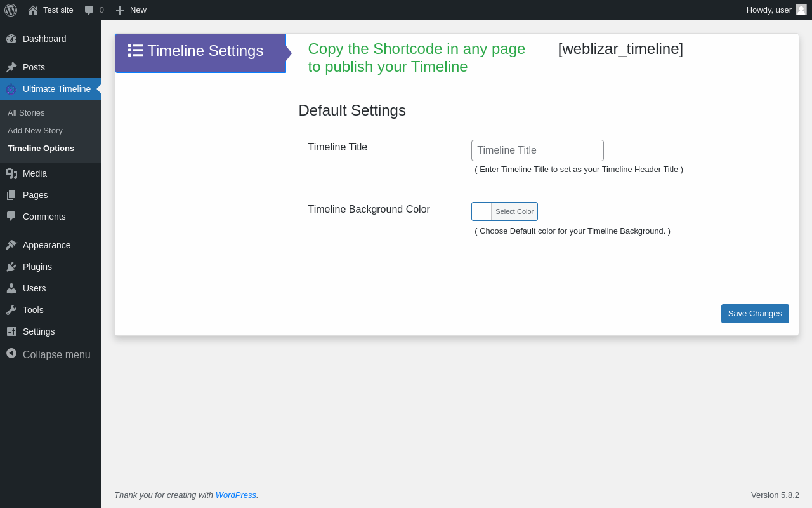
Task: Open Settings menu item
Action: pos(51,331)
